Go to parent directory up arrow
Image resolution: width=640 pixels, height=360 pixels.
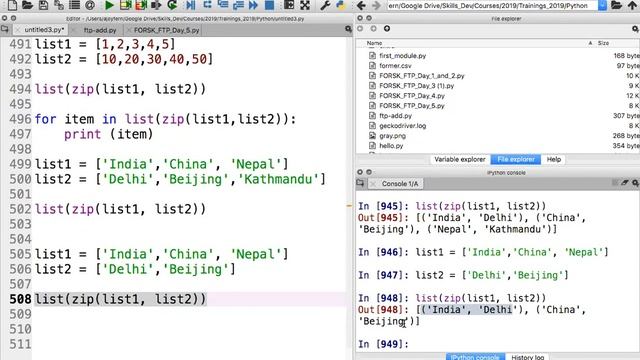point(632,5)
